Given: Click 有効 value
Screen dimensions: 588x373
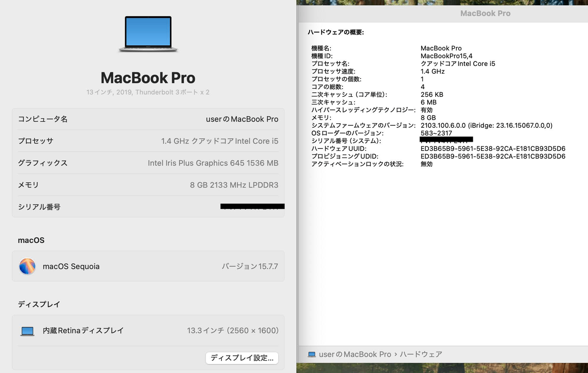Looking at the screenshot, I should click(x=426, y=110).
